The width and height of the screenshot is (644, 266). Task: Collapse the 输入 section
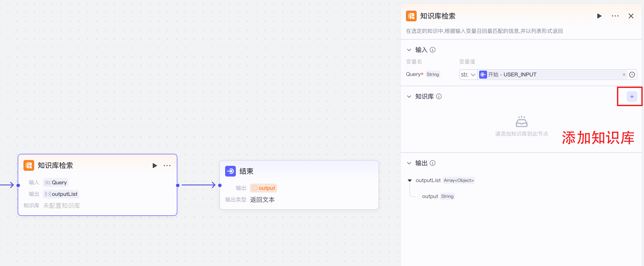(409, 50)
